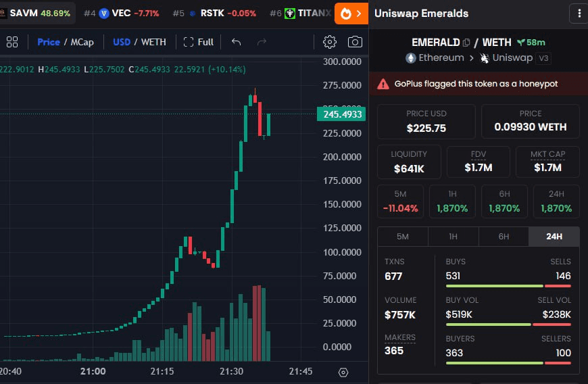Click the buyers versus sellers ratio bar

click(x=508, y=363)
